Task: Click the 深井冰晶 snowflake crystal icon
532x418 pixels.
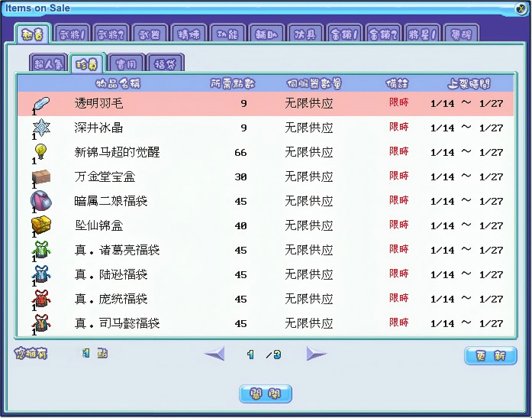Action: [x=40, y=128]
